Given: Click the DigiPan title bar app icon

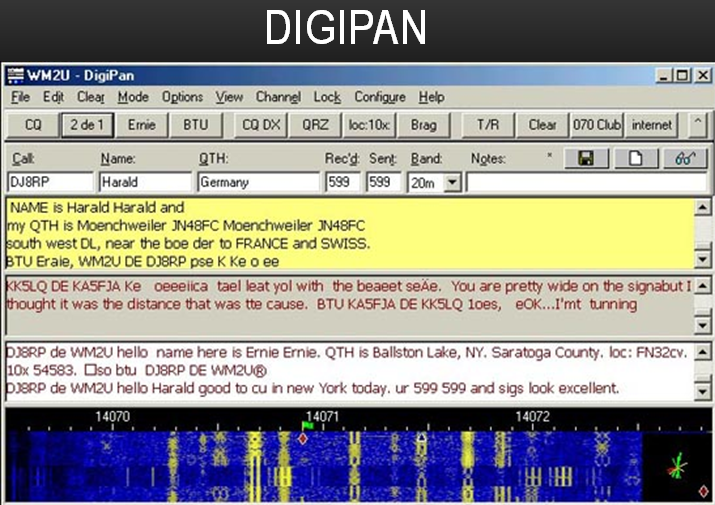Looking at the screenshot, I should point(15,75).
